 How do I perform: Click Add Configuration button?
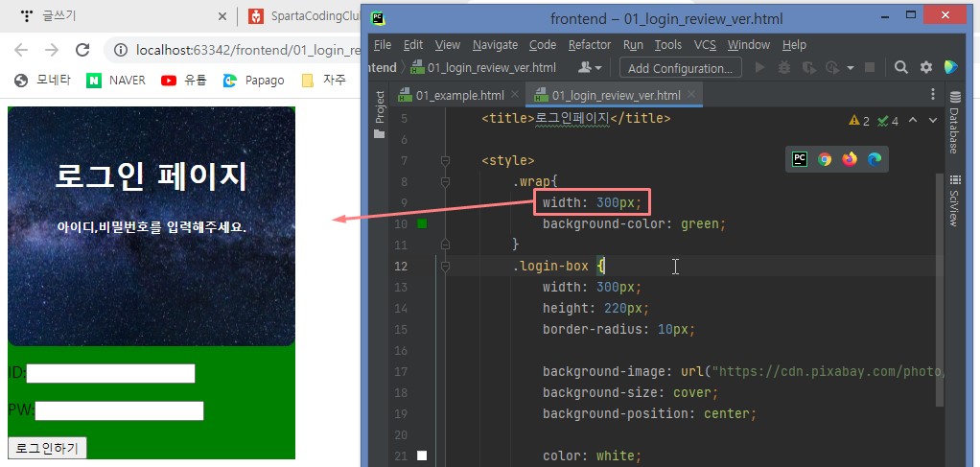pyautogui.click(x=681, y=67)
